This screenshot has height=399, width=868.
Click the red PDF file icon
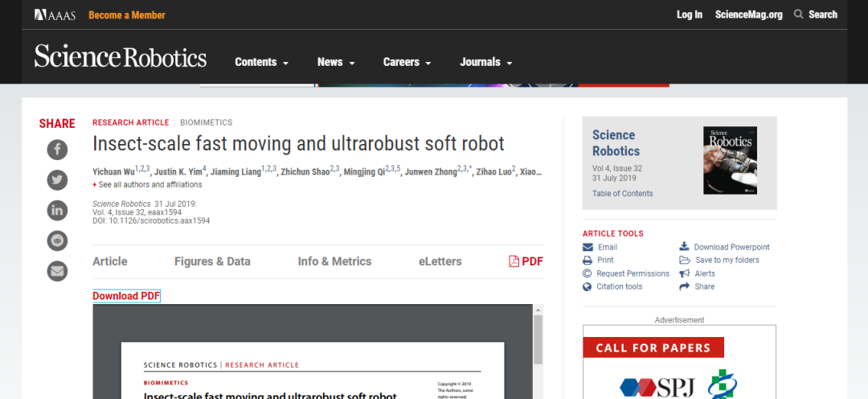pos(514,261)
